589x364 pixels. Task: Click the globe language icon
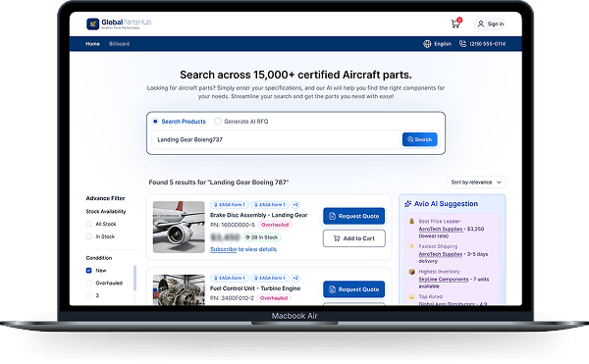coord(427,44)
